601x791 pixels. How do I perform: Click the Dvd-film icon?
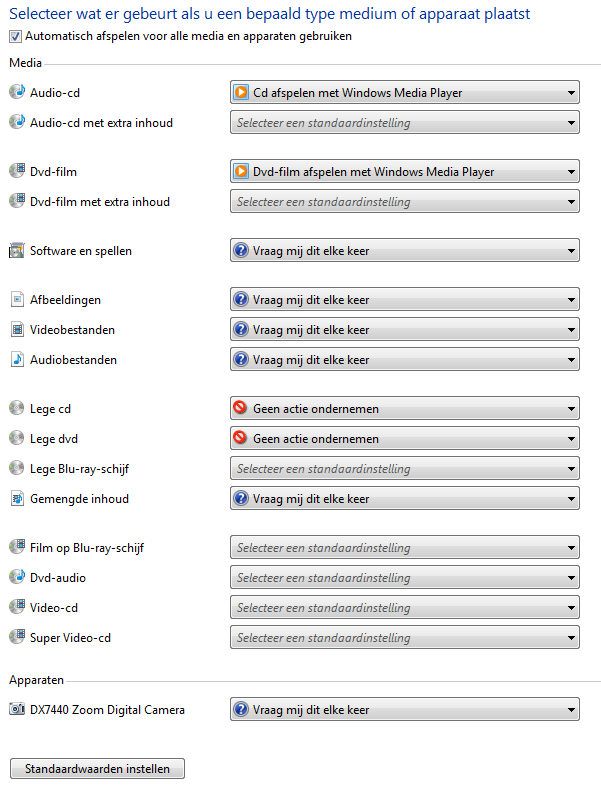point(17,171)
